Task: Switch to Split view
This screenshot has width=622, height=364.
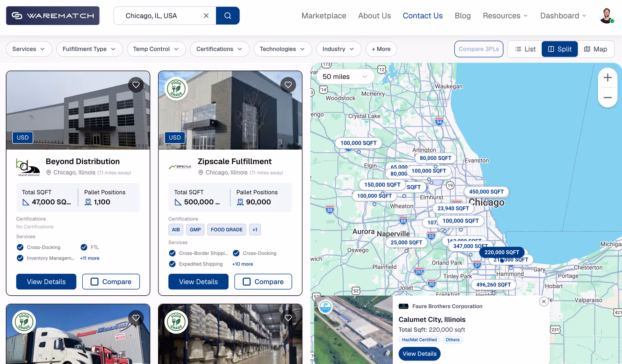Action: [559, 49]
